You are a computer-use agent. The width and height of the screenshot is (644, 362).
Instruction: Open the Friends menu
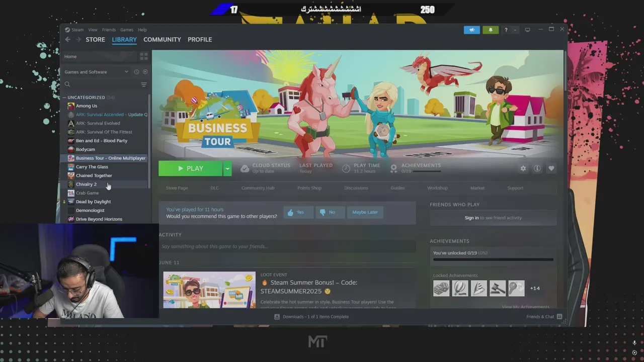pyautogui.click(x=109, y=30)
